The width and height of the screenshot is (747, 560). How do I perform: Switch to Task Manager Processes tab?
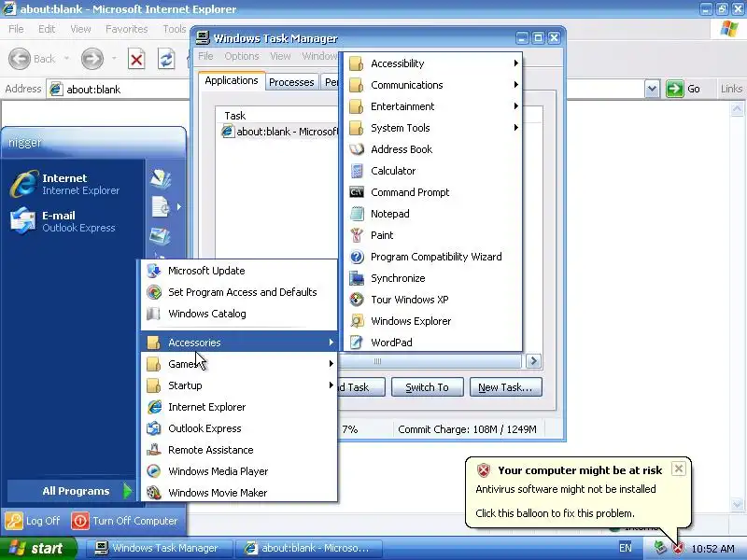(291, 82)
